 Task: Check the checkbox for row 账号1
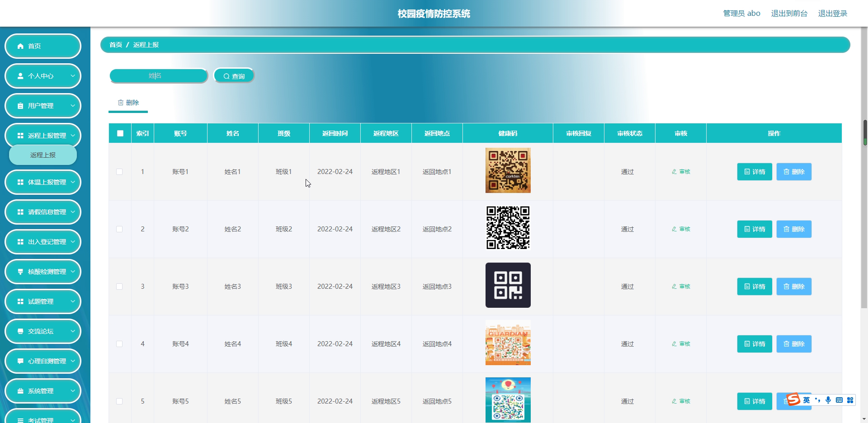119,172
